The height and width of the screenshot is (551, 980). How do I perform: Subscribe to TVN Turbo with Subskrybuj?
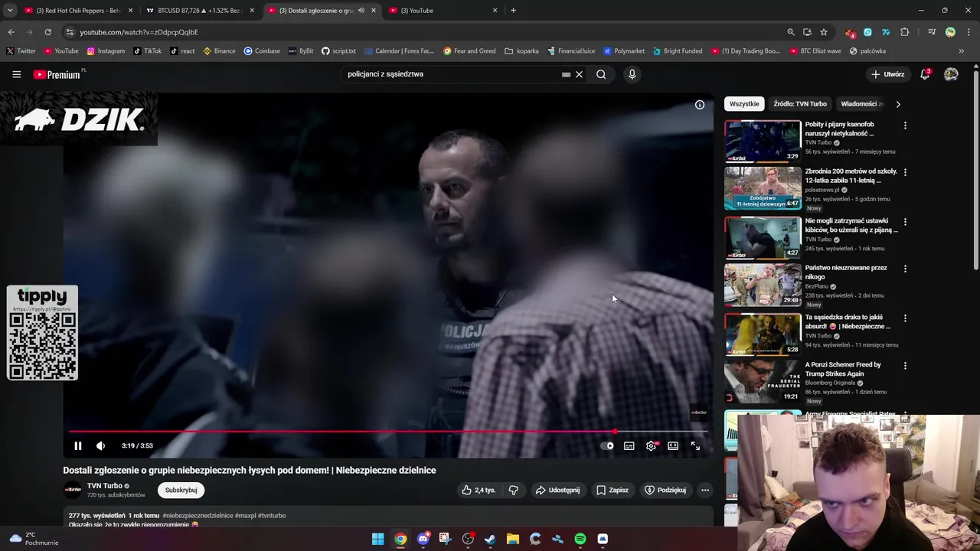[181, 490]
